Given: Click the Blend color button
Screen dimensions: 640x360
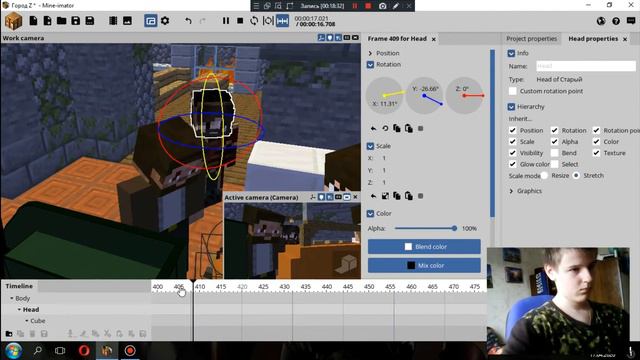Looking at the screenshot, I should click(x=424, y=247).
